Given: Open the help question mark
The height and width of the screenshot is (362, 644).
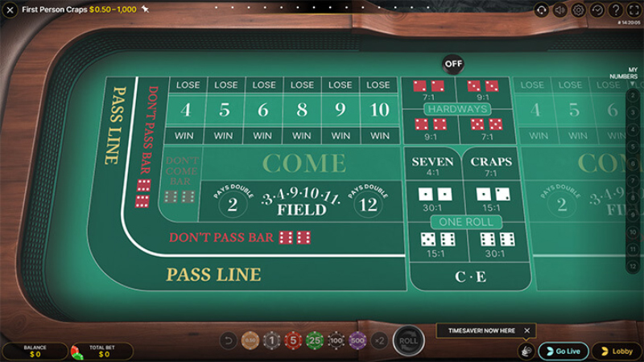Looking at the screenshot, I should click(x=616, y=10).
